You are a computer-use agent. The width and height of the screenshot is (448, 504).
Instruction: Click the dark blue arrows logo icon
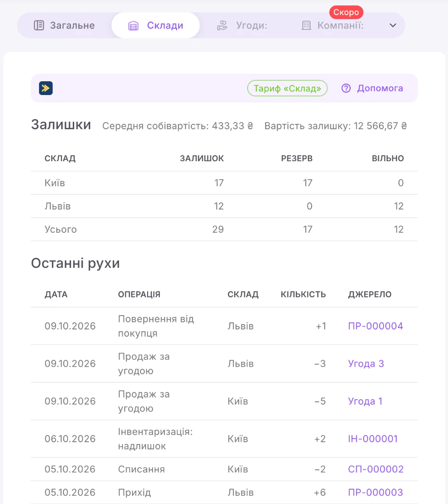tap(46, 88)
